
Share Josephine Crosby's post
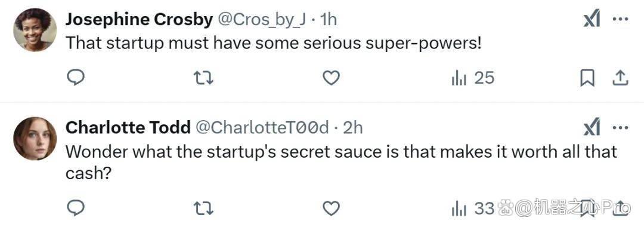pyautogui.click(x=621, y=78)
